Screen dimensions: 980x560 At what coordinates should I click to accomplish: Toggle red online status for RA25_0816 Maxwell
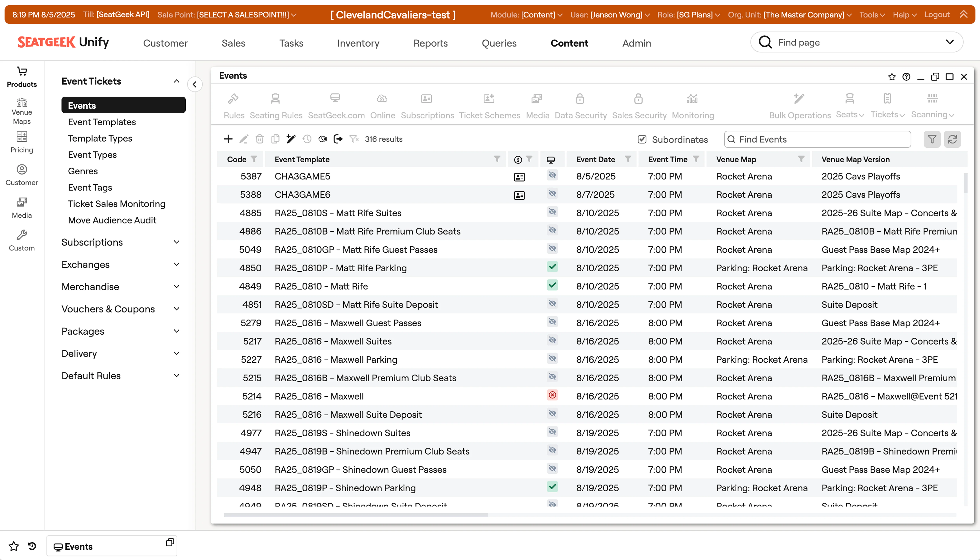(x=552, y=395)
